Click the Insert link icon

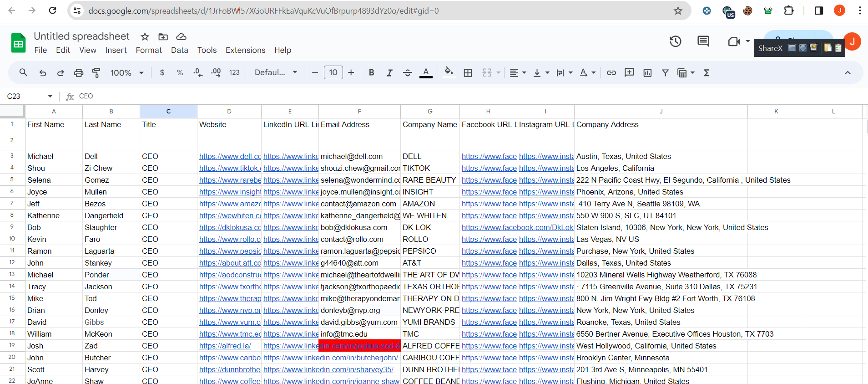pyautogui.click(x=611, y=73)
